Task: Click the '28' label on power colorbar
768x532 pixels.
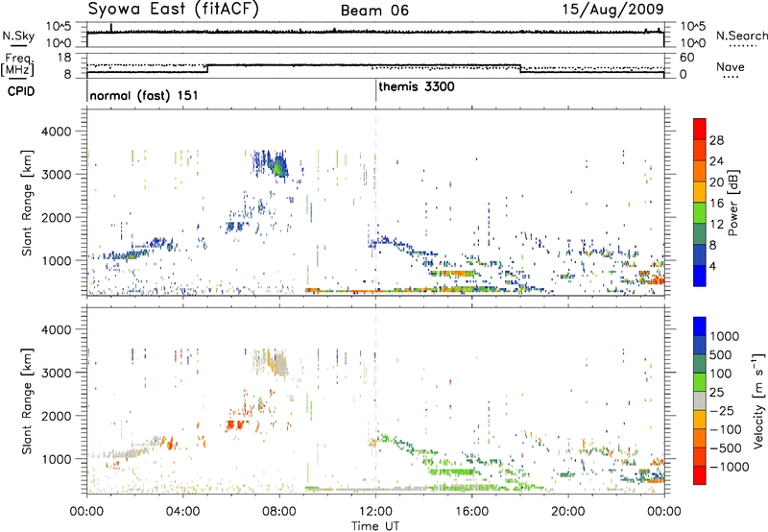Action: [x=716, y=140]
